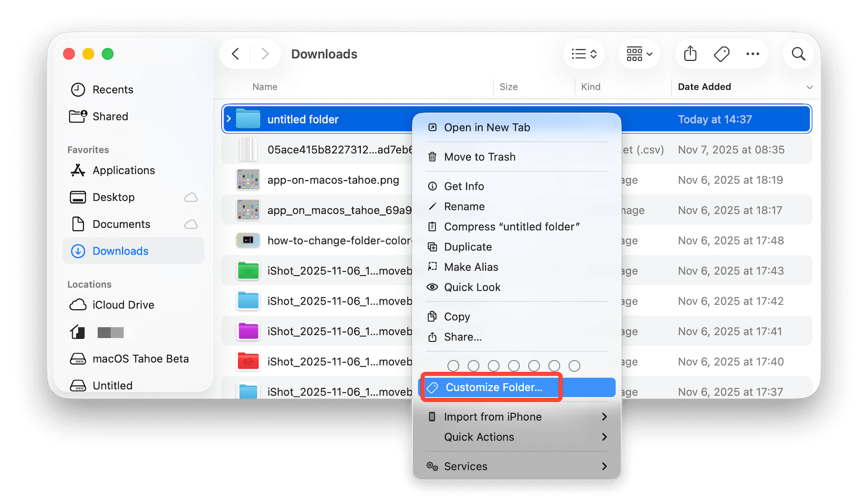
Task: Click the Search magnifier icon
Action: coord(798,54)
